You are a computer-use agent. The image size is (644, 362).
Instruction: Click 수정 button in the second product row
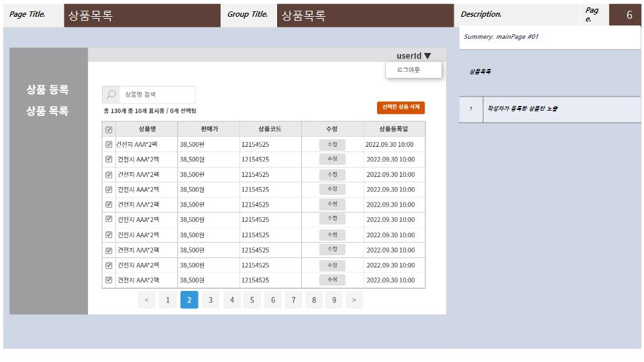click(332, 159)
